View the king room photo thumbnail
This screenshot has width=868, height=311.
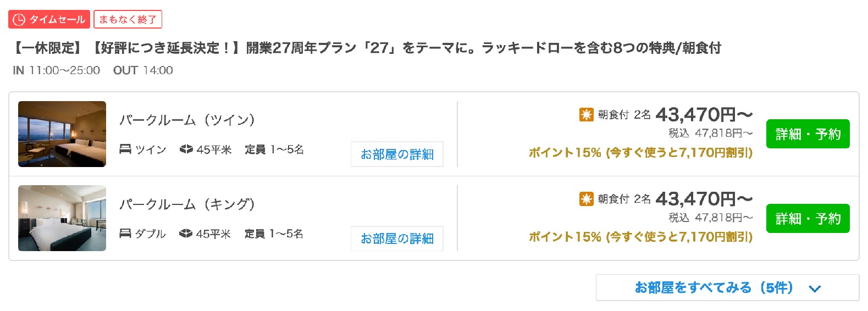62,218
